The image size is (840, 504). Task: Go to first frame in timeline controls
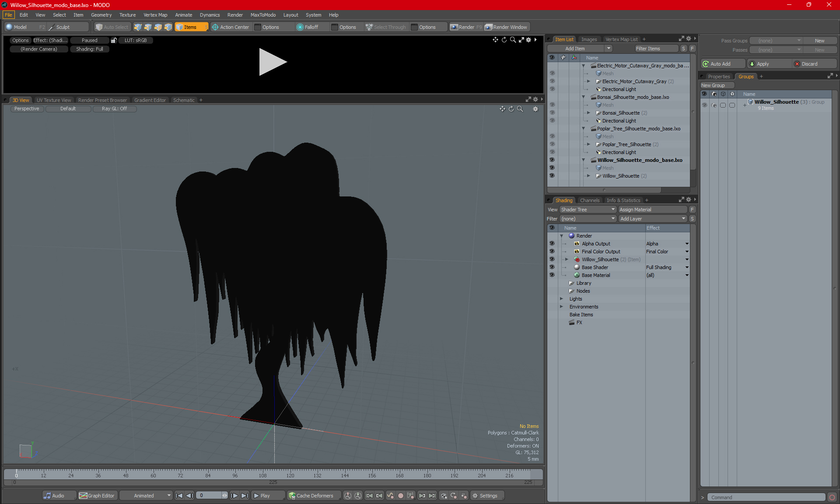[x=179, y=496]
